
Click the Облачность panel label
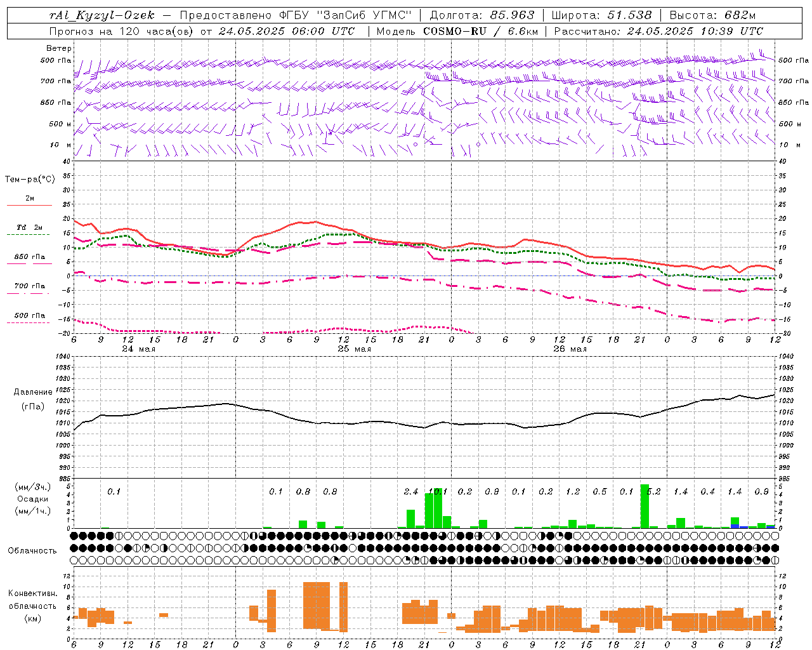click(32, 551)
